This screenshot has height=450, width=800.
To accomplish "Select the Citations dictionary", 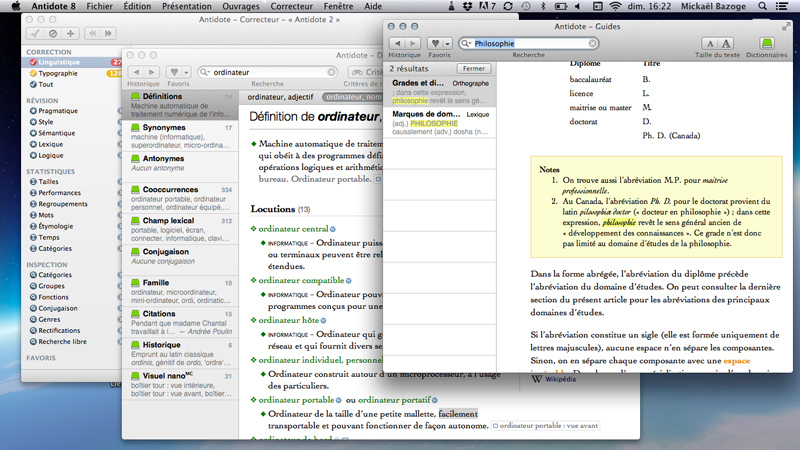I will point(181,322).
